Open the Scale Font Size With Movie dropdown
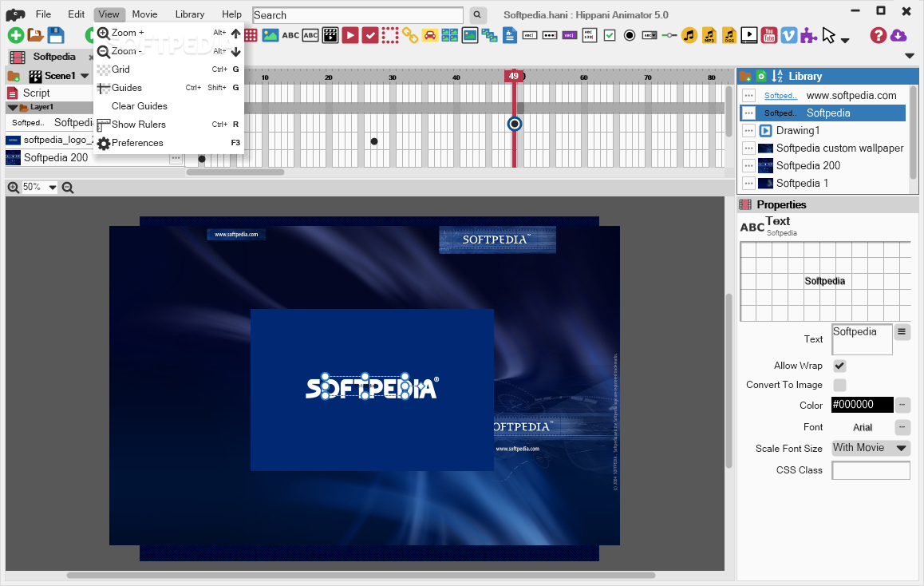 [x=871, y=447]
